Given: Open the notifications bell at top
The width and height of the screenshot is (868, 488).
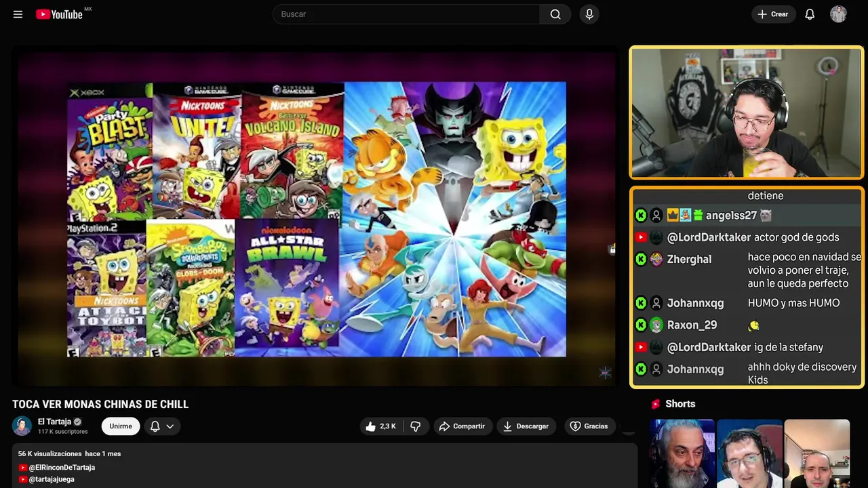Looking at the screenshot, I should tap(810, 14).
